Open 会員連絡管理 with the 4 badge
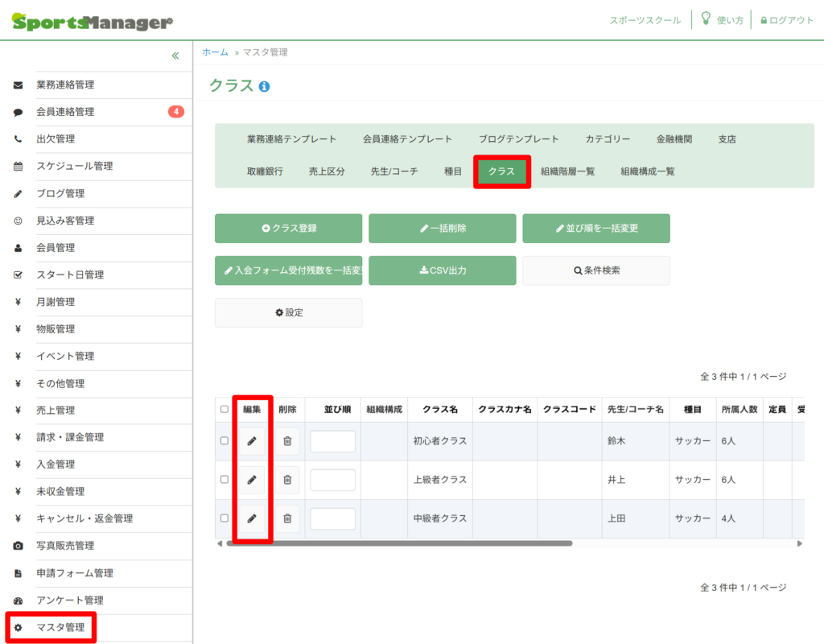 click(65, 112)
